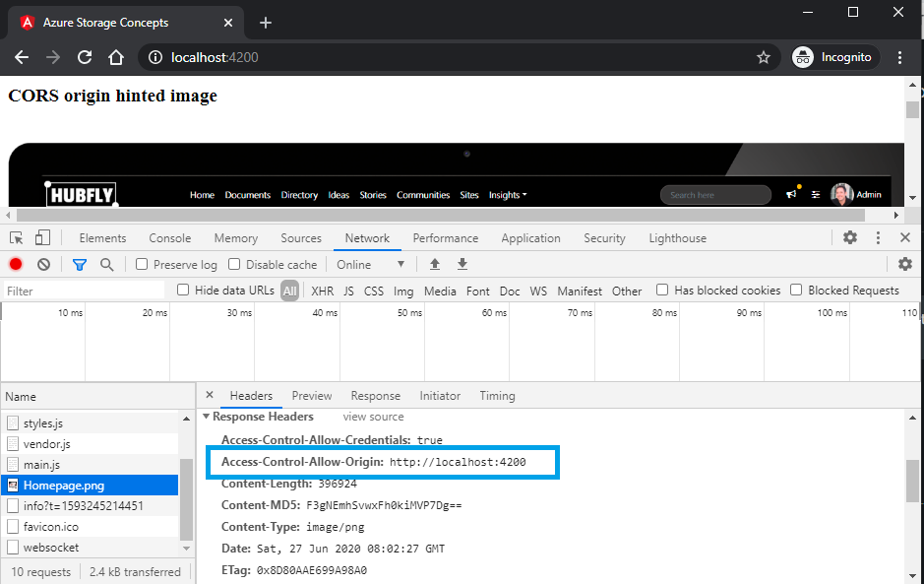Stop recording the network log
The image size is (924, 584).
[x=14, y=264]
